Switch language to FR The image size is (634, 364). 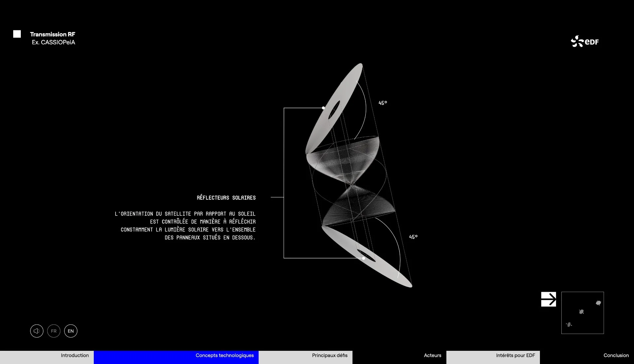tap(54, 331)
